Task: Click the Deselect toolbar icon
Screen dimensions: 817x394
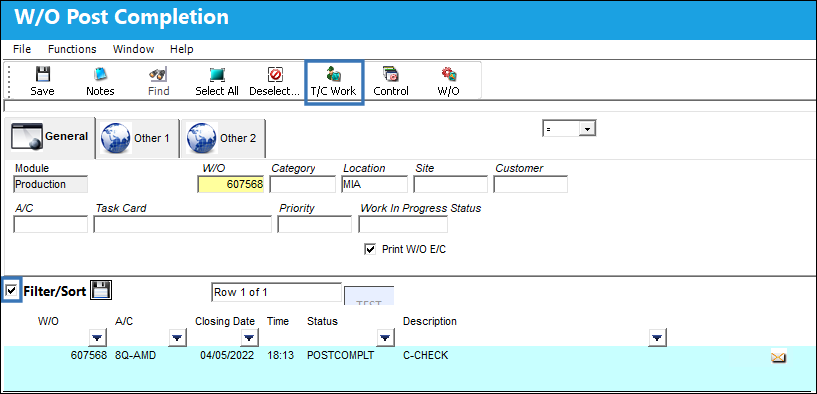Action: tap(275, 82)
